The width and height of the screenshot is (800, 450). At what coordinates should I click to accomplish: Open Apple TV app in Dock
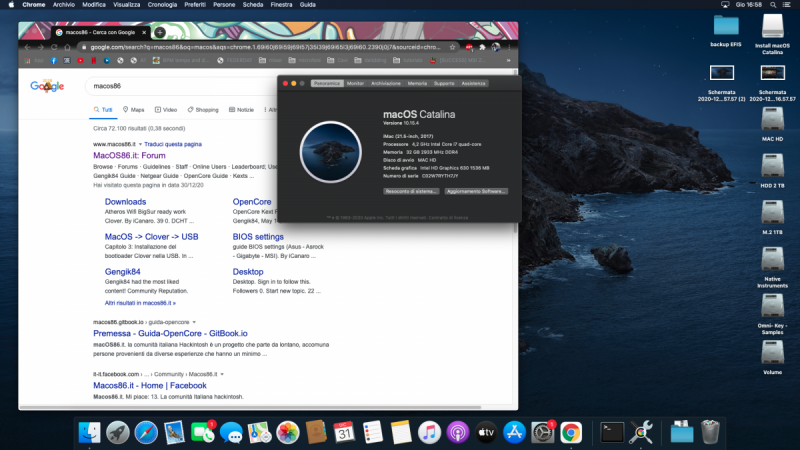tap(486, 433)
